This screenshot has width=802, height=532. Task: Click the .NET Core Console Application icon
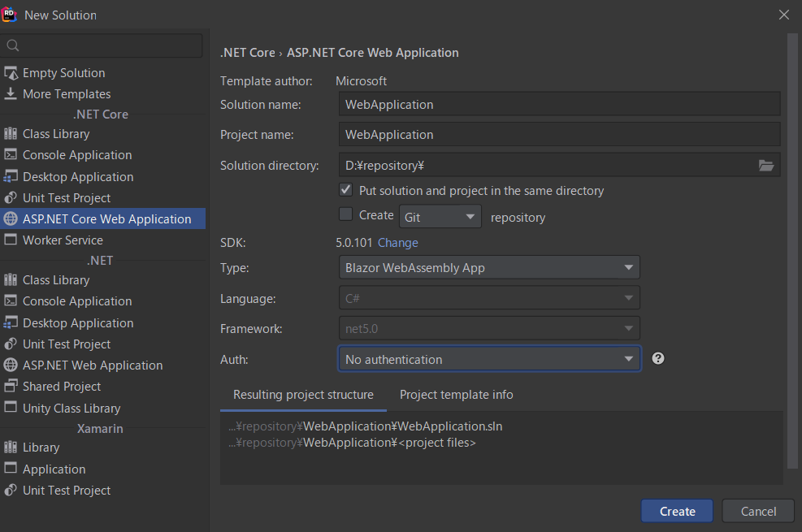click(x=11, y=155)
